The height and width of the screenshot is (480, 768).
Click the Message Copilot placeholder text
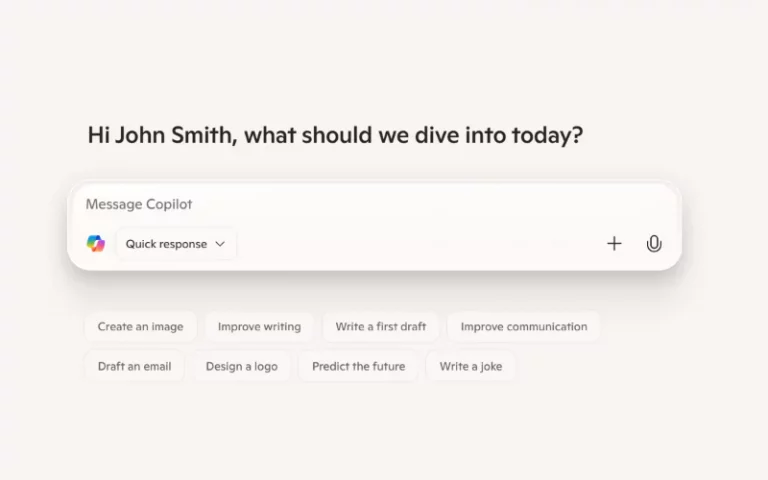pos(139,205)
